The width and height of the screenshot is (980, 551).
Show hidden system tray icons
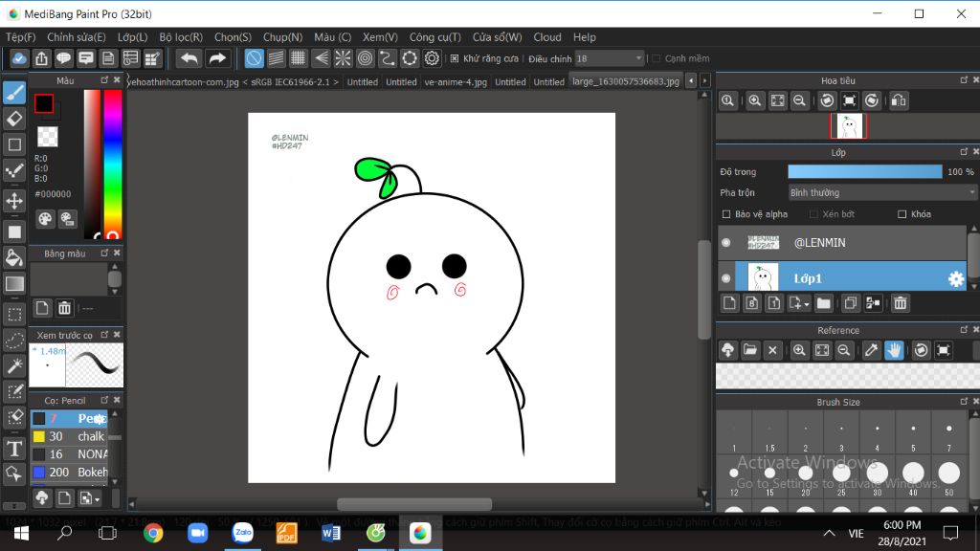(x=829, y=533)
